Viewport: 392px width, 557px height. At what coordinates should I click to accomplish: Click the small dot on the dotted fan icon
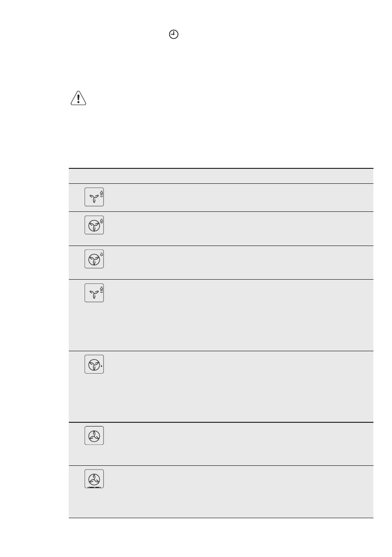coord(101,367)
